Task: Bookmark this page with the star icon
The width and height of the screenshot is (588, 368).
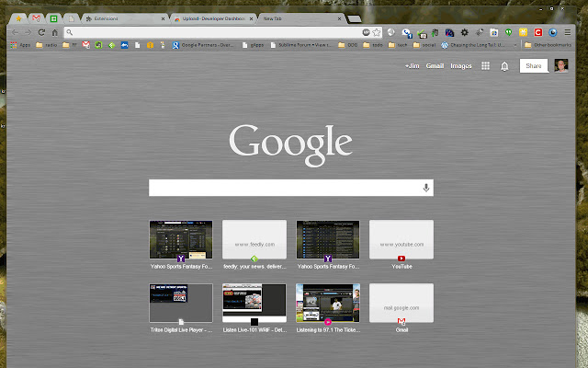Action: (377, 32)
